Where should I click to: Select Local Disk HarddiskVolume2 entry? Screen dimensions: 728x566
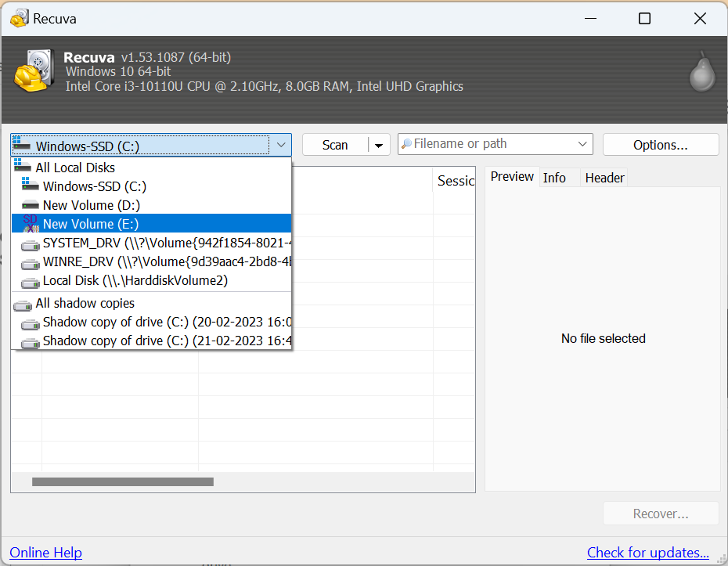click(x=151, y=280)
